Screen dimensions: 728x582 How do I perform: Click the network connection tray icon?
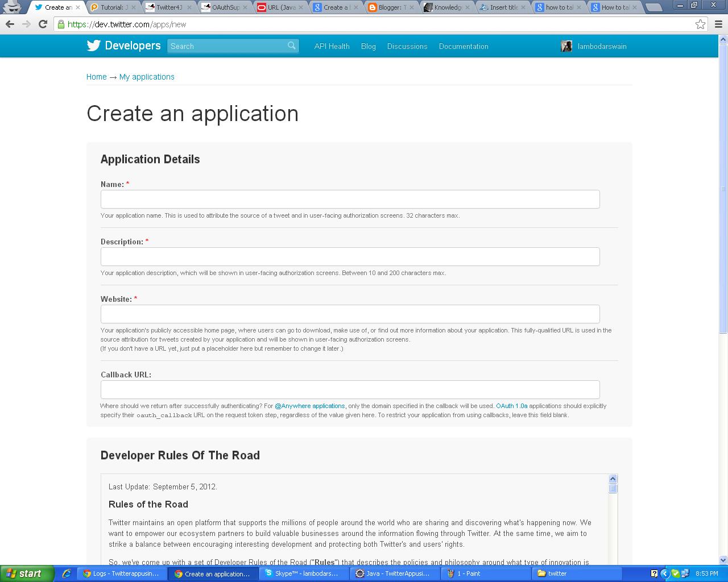(x=685, y=573)
